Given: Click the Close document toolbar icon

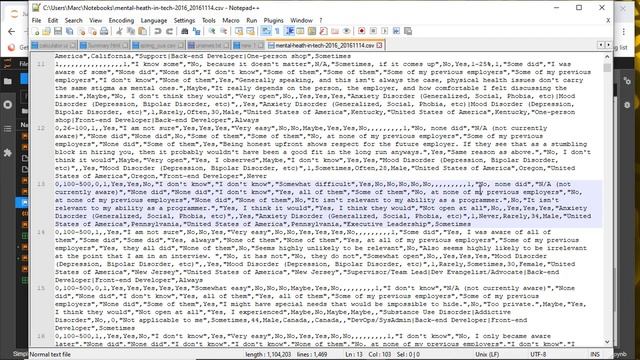Looking at the screenshot, I should click(x=81, y=31).
